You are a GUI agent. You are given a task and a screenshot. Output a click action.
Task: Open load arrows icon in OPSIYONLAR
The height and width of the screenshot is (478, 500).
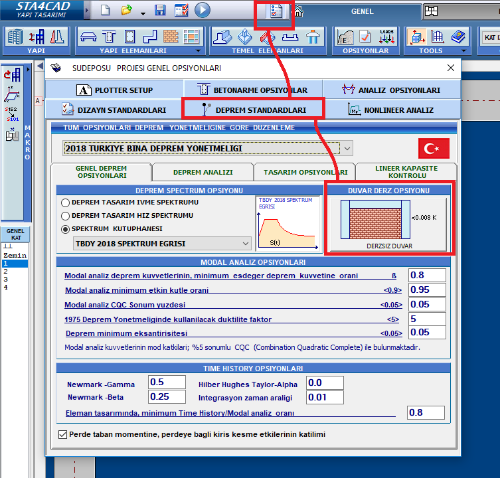pos(387,37)
